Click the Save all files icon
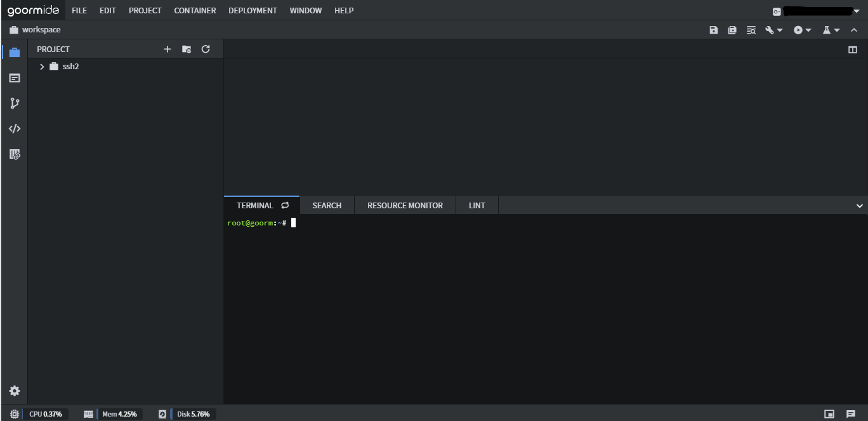The width and height of the screenshot is (868, 421). 732,30
